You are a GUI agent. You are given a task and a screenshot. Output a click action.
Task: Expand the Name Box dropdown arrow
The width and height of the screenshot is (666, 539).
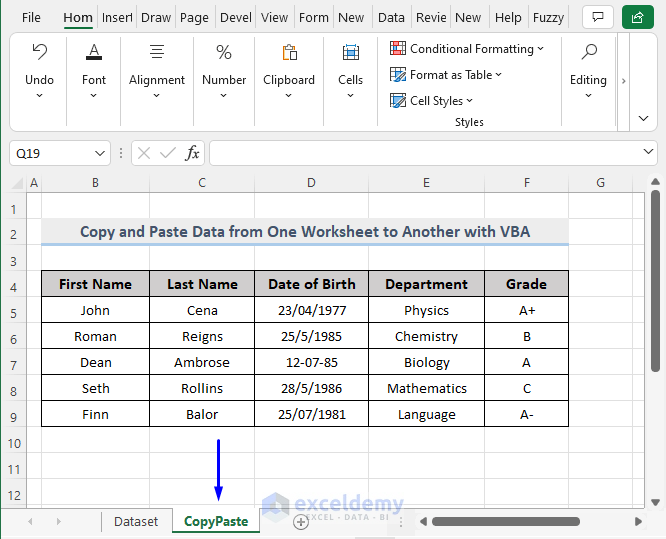[98, 153]
